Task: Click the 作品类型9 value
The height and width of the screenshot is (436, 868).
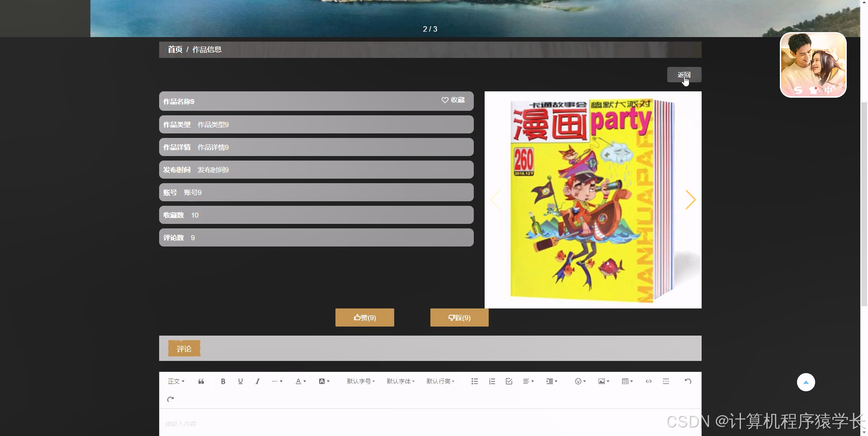Action: (213, 124)
